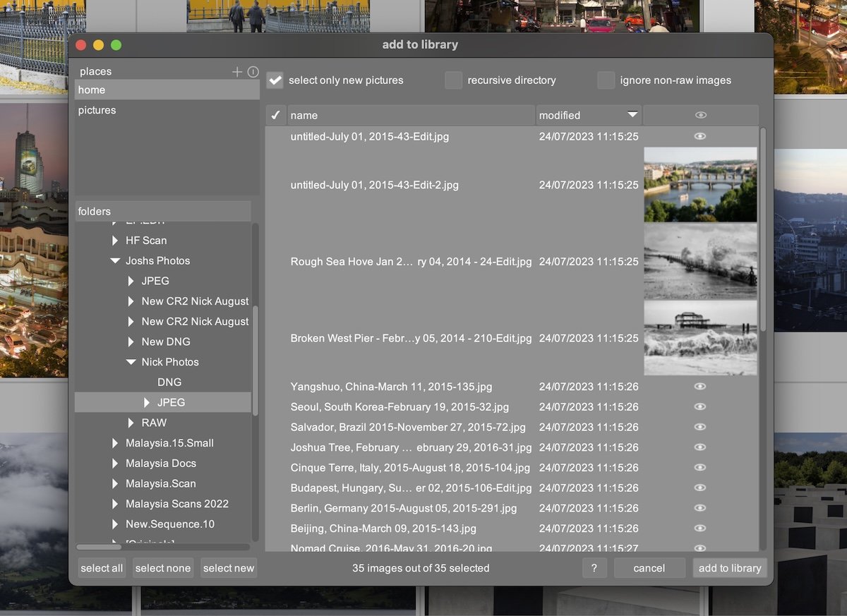
Task: Expand the HF Scan folder
Action: (116, 240)
